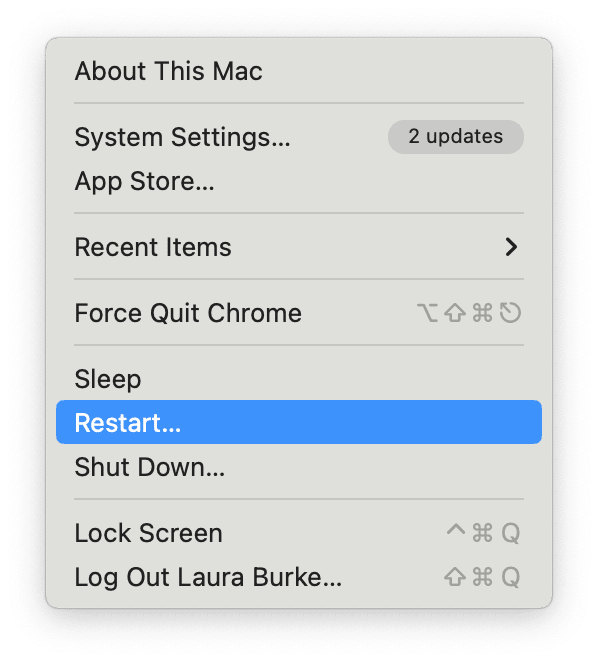This screenshot has width=598, height=662.
Task: Click the Shift symbol beside Log Out
Action: click(455, 576)
